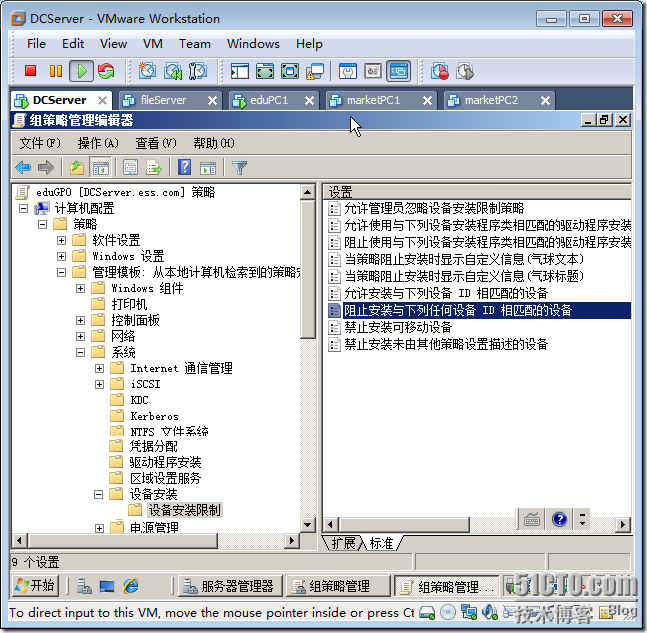647x633 pixels.
Task: Select the 打印机 folder in tree
Action: [129, 305]
